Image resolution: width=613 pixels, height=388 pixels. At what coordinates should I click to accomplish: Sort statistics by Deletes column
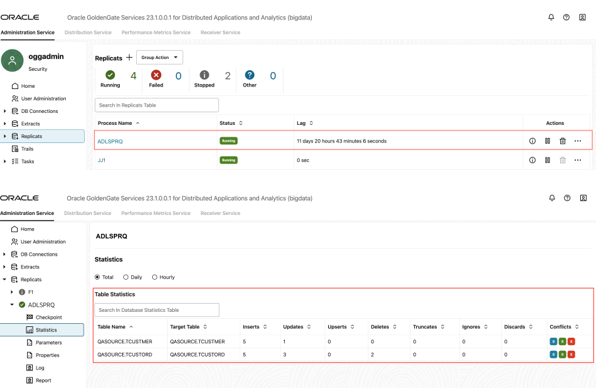coord(394,327)
